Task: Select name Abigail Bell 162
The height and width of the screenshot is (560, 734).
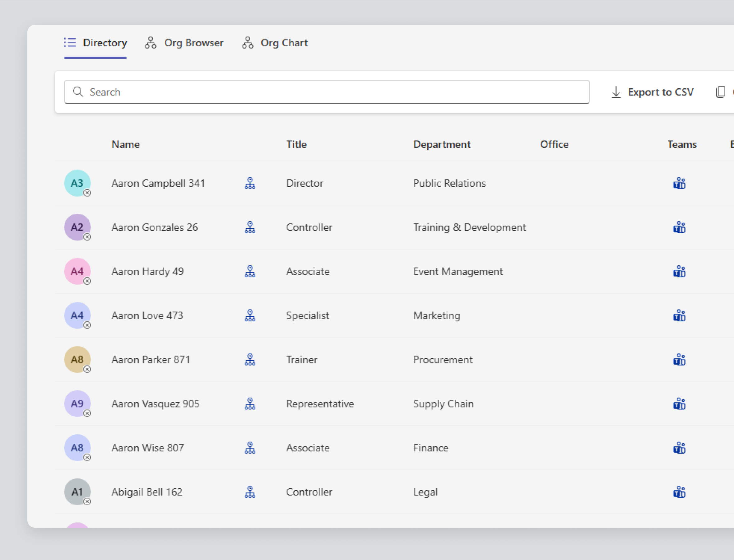Action: (x=147, y=492)
